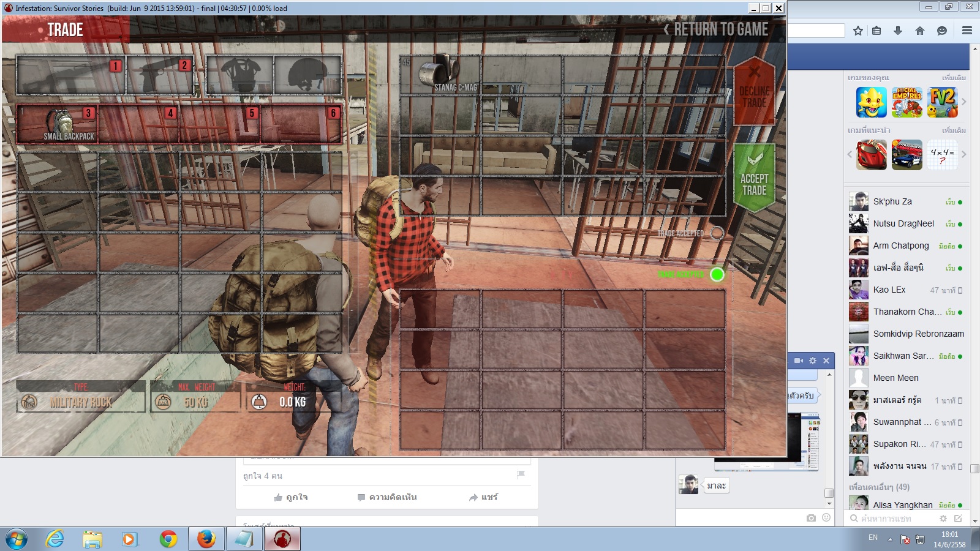
Task: Click the helmet gear slot
Action: click(307, 75)
